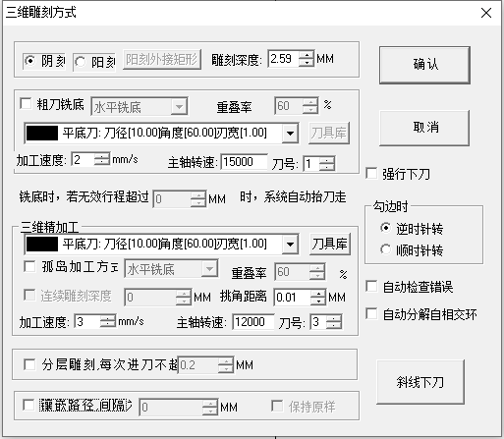Check the 分层雕刻 checkbox
Image resolution: width=504 pixels, height=439 pixels.
click(x=29, y=364)
